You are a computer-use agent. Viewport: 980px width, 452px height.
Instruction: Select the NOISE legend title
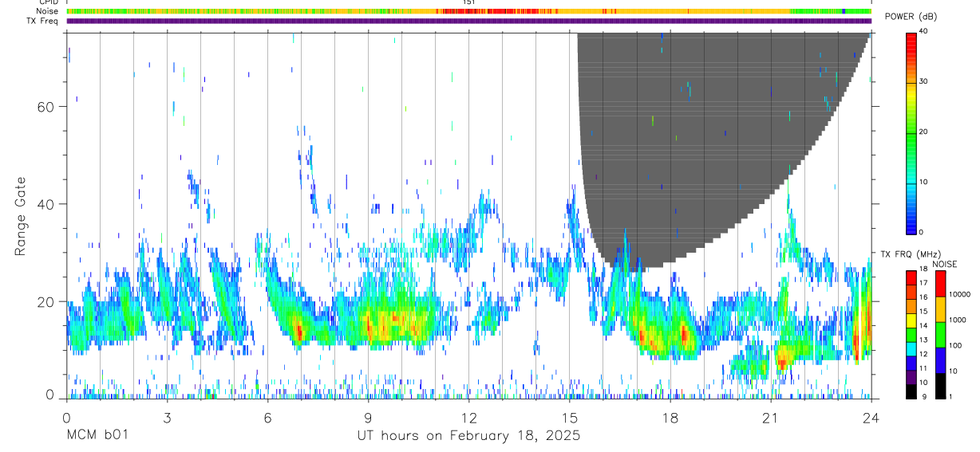pos(944,264)
